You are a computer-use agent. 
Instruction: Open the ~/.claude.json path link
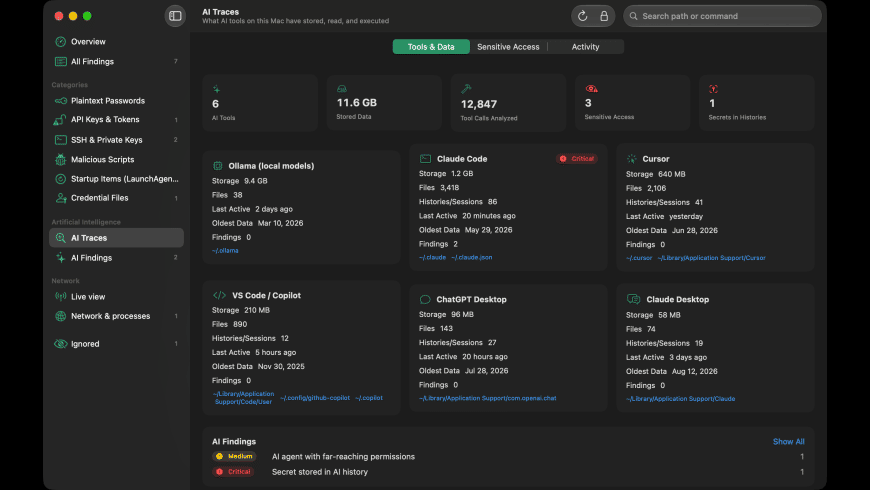click(x=472, y=257)
